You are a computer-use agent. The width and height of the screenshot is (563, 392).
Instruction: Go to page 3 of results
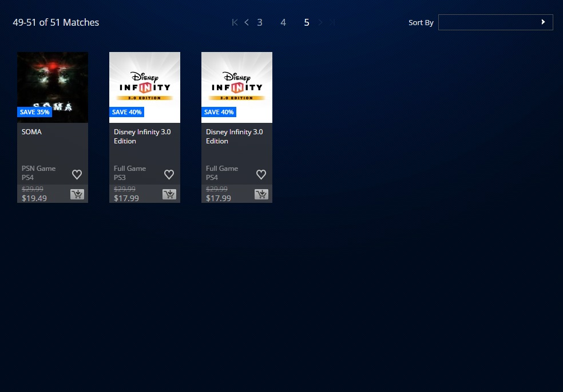point(260,22)
